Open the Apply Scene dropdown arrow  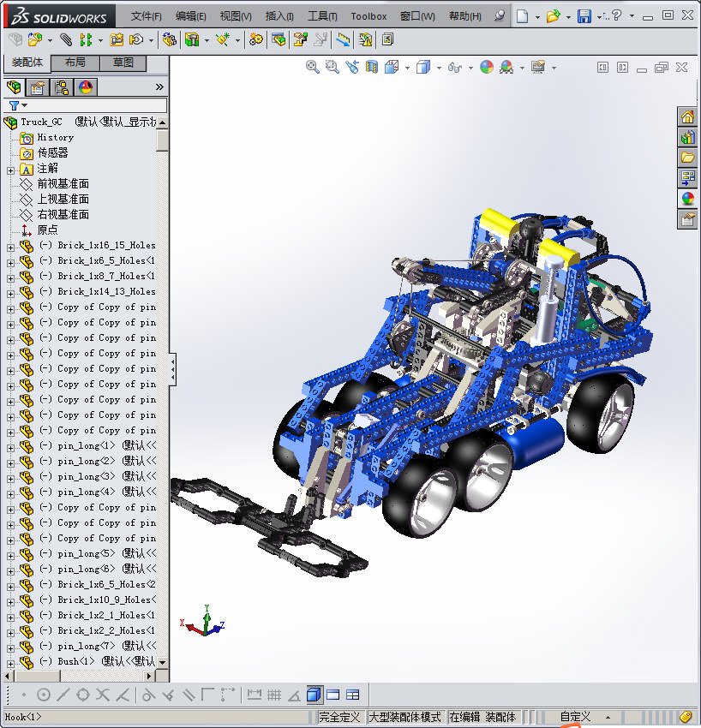(522, 69)
